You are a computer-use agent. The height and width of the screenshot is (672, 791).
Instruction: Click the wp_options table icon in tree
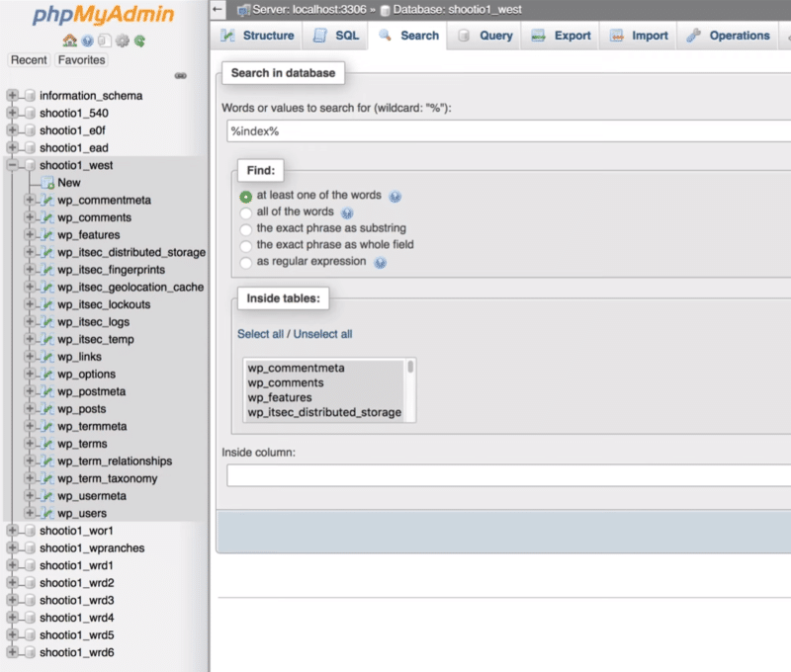click(47, 375)
